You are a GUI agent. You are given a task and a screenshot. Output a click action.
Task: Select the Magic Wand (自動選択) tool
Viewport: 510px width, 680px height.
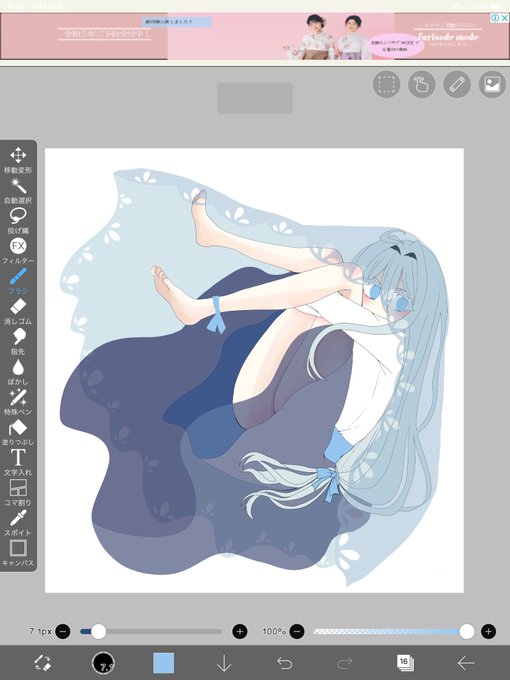point(18,190)
